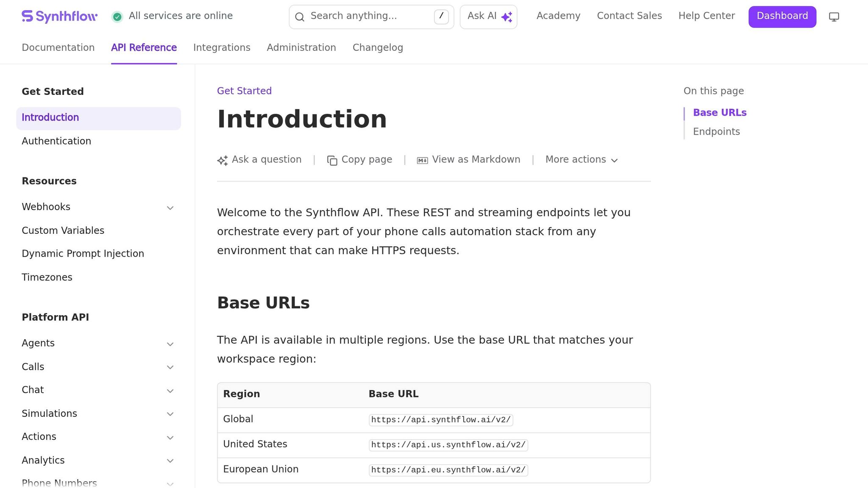Click the European Union base URL code
868x488 pixels.
[448, 470]
